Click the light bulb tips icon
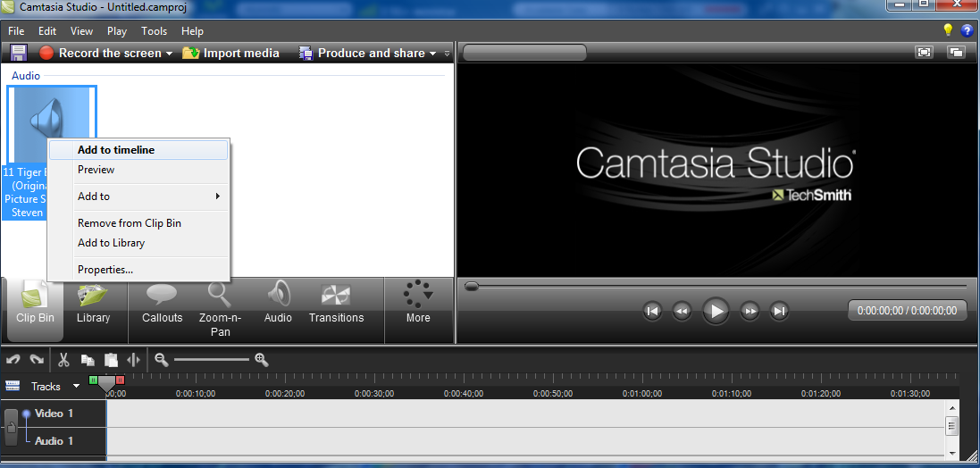The image size is (980, 468). click(x=948, y=29)
